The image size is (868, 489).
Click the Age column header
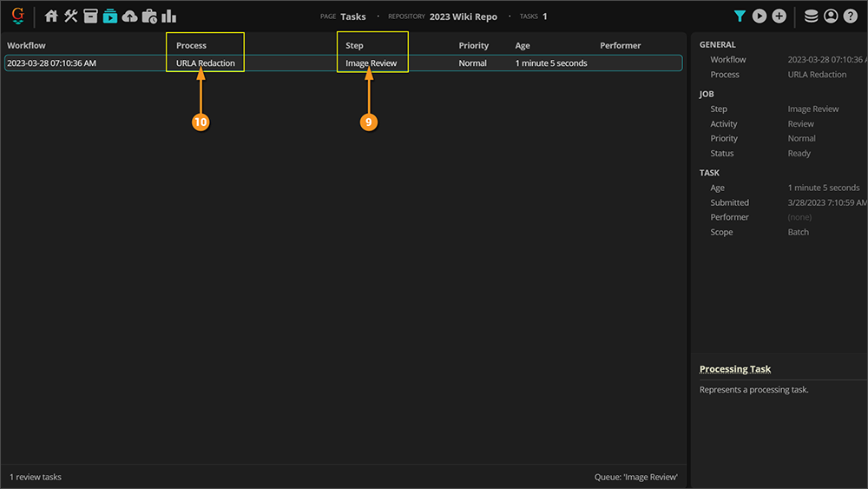(523, 45)
